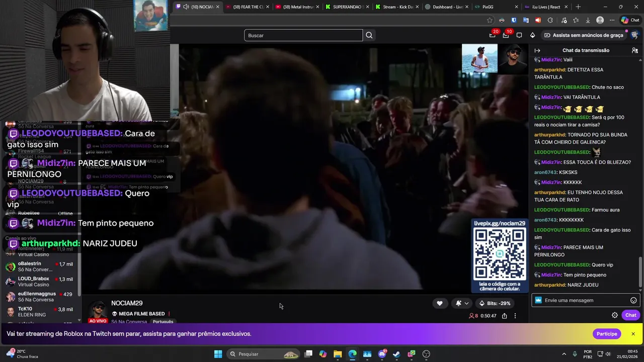
Task: Open a new browser tab
Action: click(578, 7)
